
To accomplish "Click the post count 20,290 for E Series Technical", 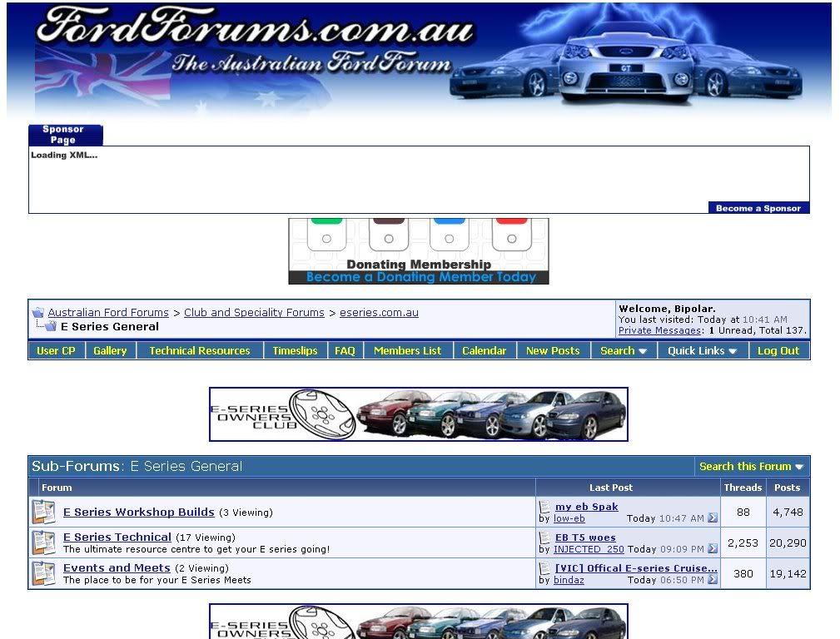I will (788, 543).
